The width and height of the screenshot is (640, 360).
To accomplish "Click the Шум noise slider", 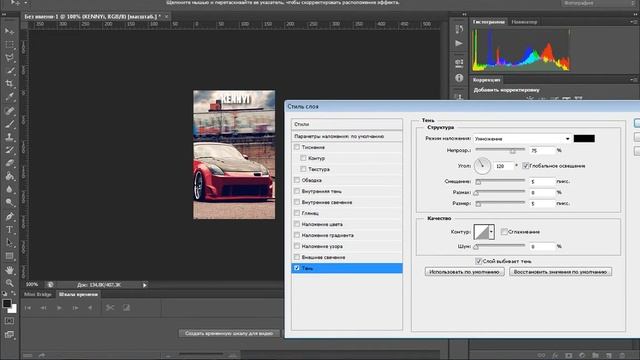I will [x=500, y=246].
